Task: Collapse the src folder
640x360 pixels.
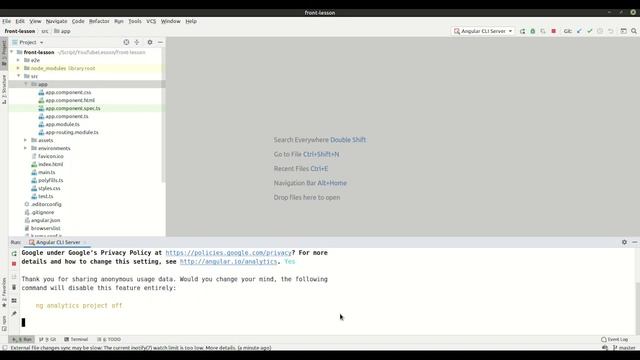Action: (18, 76)
